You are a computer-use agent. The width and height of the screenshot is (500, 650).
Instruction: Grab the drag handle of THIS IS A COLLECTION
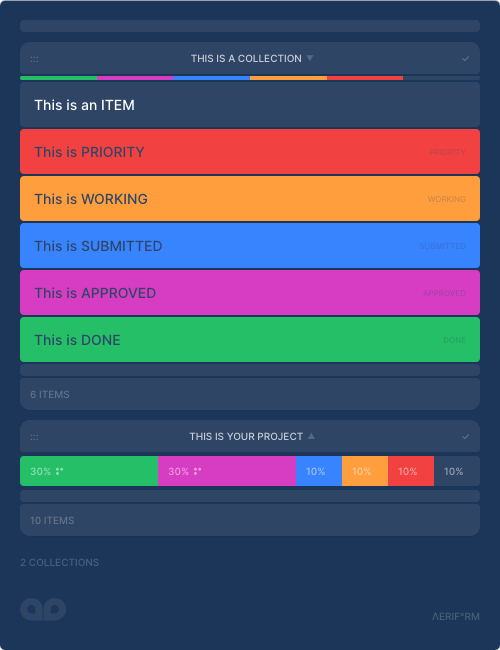(34, 59)
